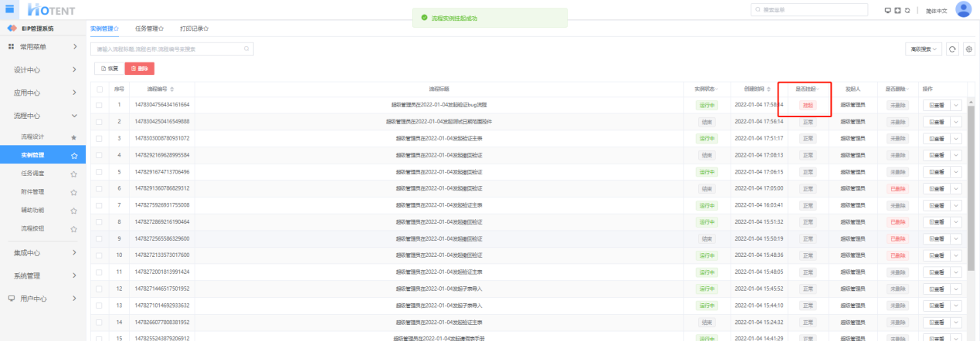Check row 11 checkbox
The width and height of the screenshot is (980, 341).
tap(99, 272)
